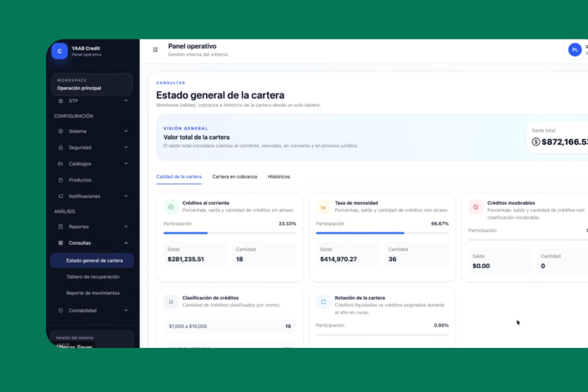
Task: Go to Reporte de movimientos
Action: (92, 293)
